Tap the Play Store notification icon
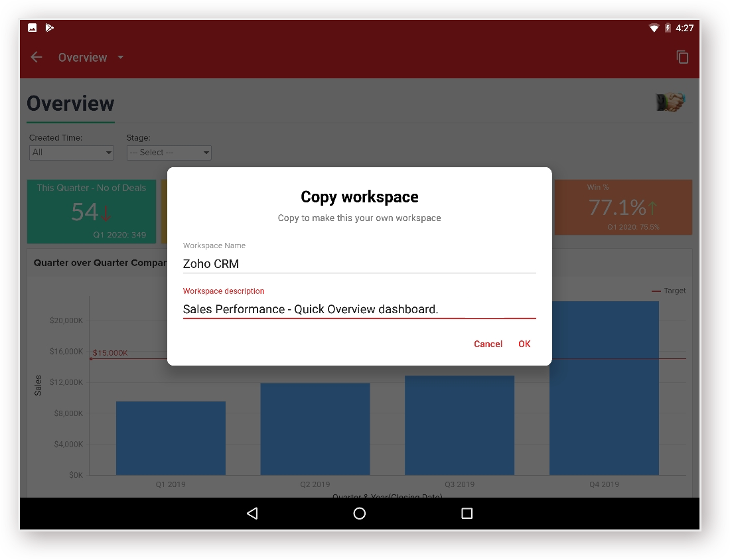Viewport: 730px width, 560px height. (49, 27)
